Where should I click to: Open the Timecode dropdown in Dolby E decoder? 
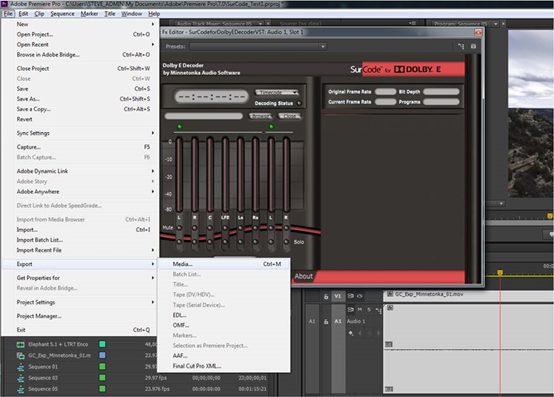277,93
